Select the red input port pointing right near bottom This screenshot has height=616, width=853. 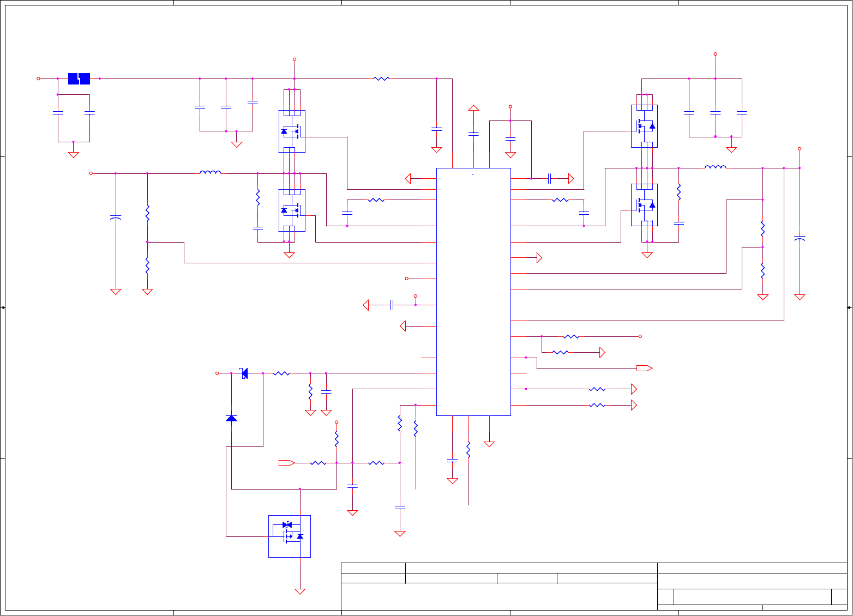pyautogui.click(x=287, y=463)
